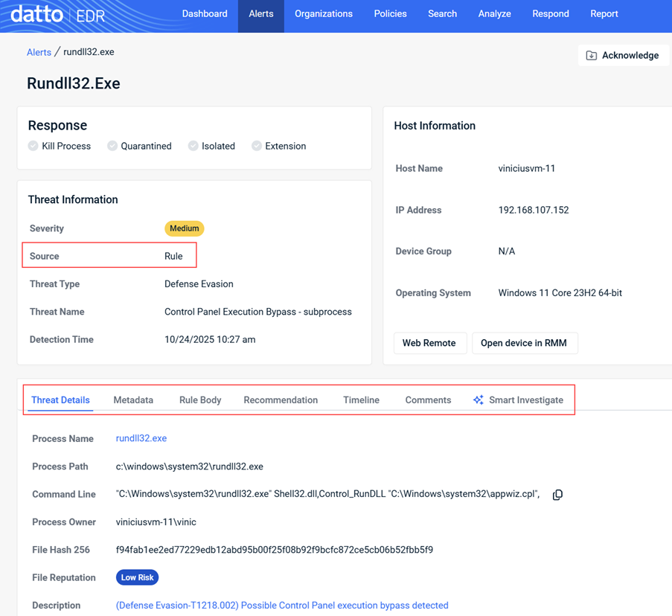Screen dimensions: 672x616
Task: Toggle the Kill Process check icon
Action: click(33, 146)
